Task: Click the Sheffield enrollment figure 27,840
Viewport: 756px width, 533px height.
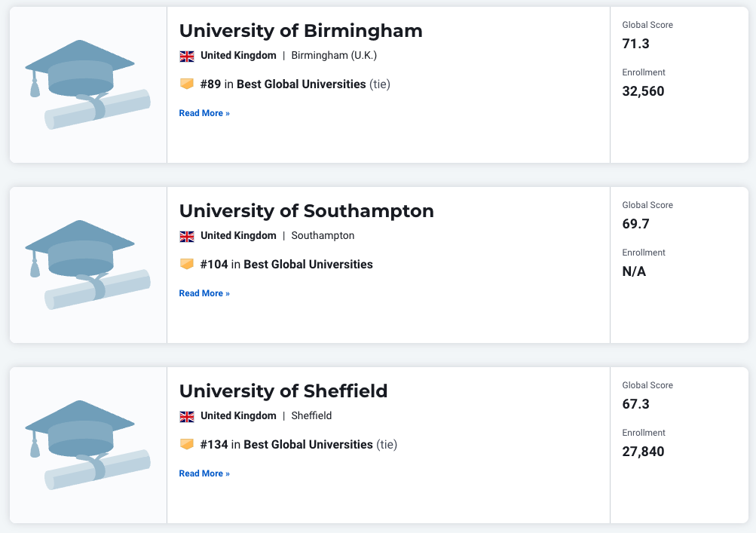Action: (x=643, y=452)
